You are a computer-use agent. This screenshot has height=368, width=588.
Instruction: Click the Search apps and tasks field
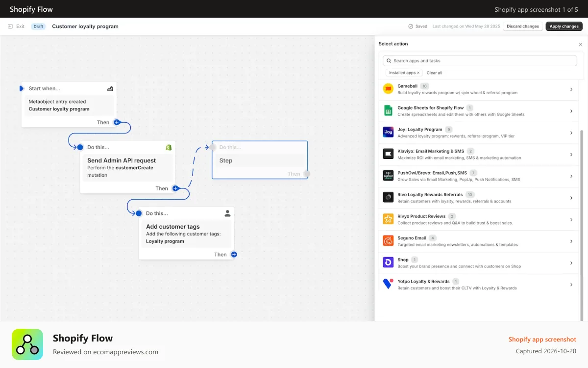(480, 61)
